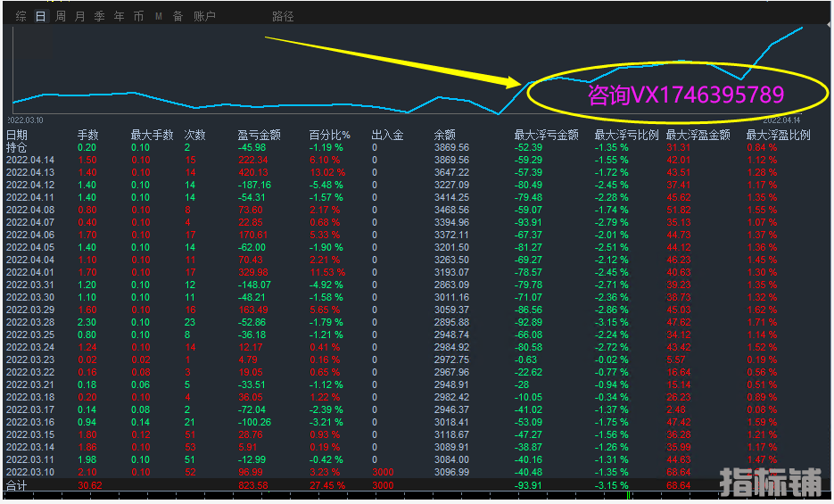
Task: Open the 季 quarterly tab
Action: [100, 16]
